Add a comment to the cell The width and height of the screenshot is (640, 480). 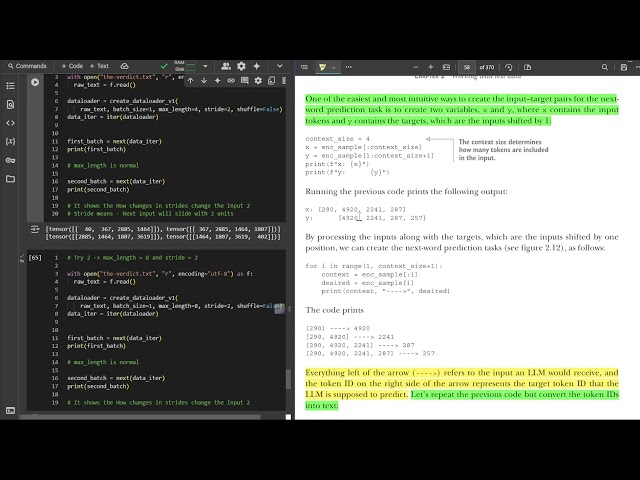tap(244, 81)
